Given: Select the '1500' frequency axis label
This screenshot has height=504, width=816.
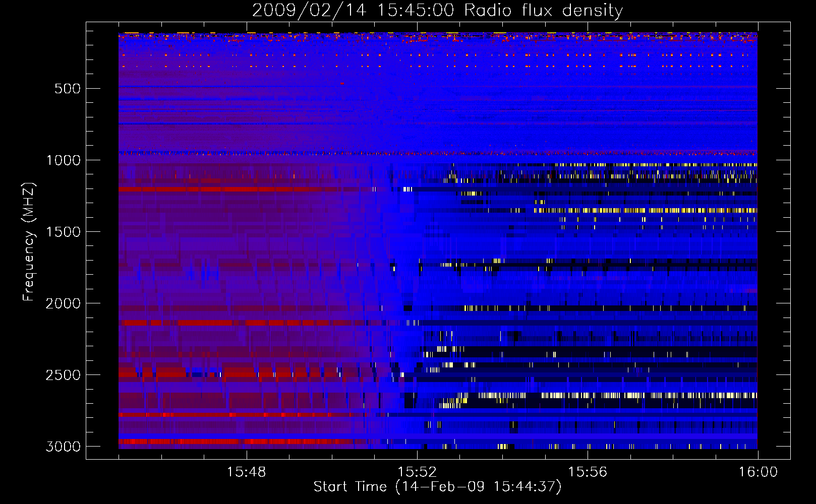Looking at the screenshot, I should 63,232.
